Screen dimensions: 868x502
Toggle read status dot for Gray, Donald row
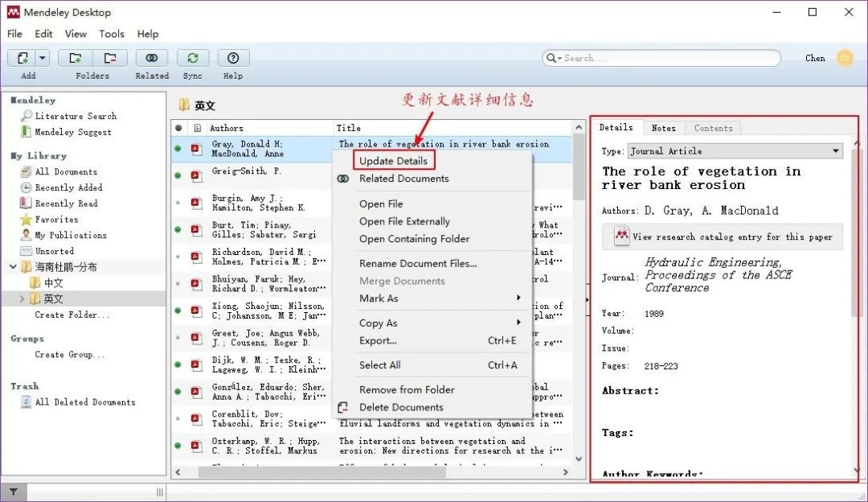click(x=178, y=149)
